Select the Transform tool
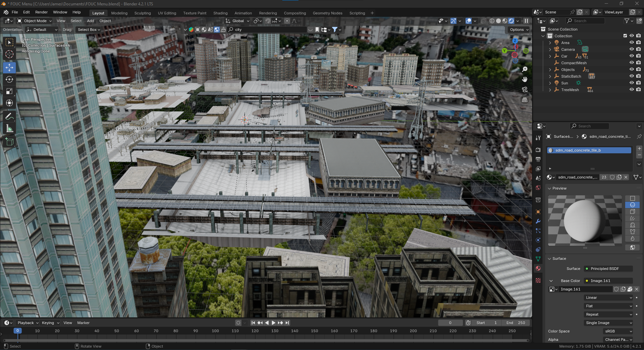Viewport: 644px width, 350px height. (9, 103)
